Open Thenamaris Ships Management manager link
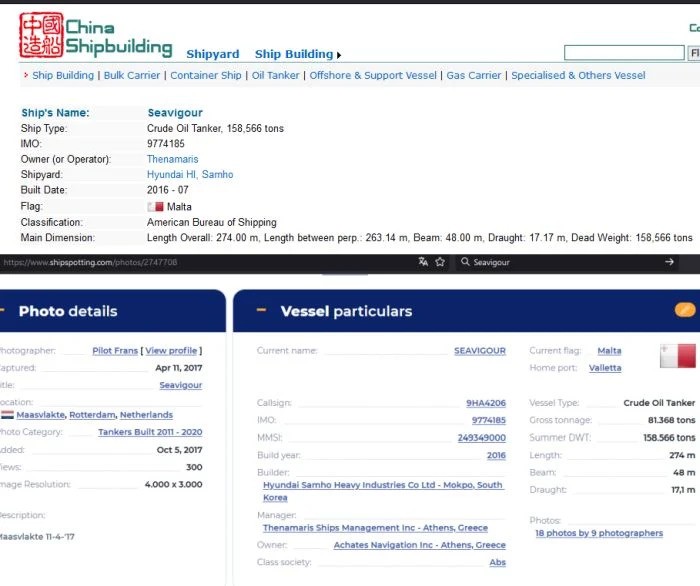Viewport: 700px width, 586px height. (375, 528)
